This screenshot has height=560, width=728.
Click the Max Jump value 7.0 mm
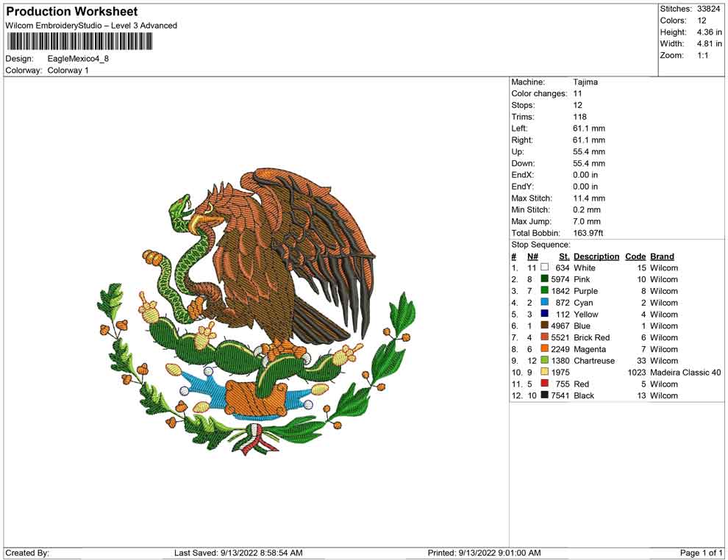tap(586, 221)
